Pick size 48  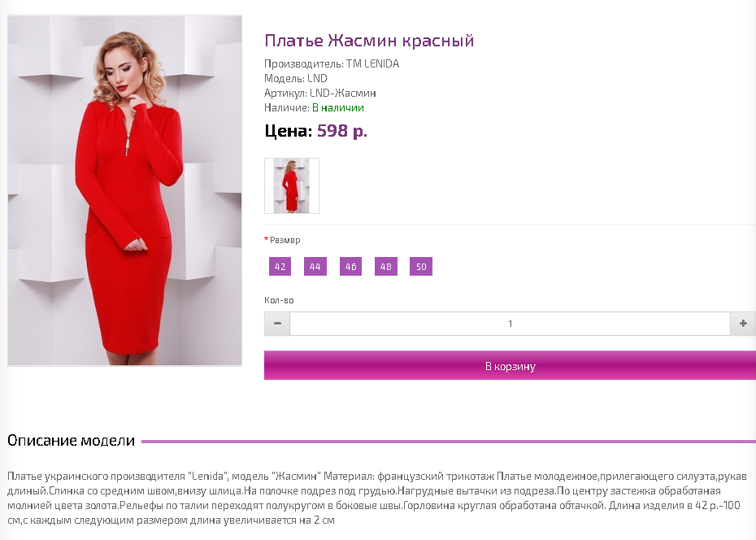[x=385, y=266]
